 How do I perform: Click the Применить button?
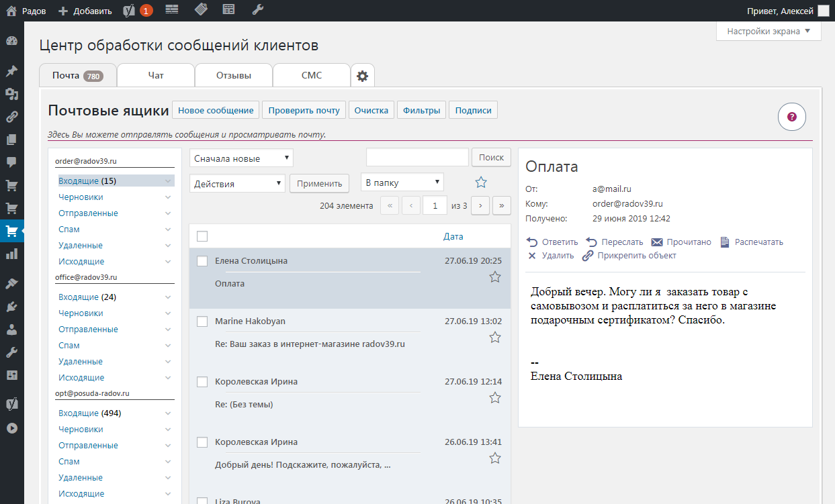(320, 183)
